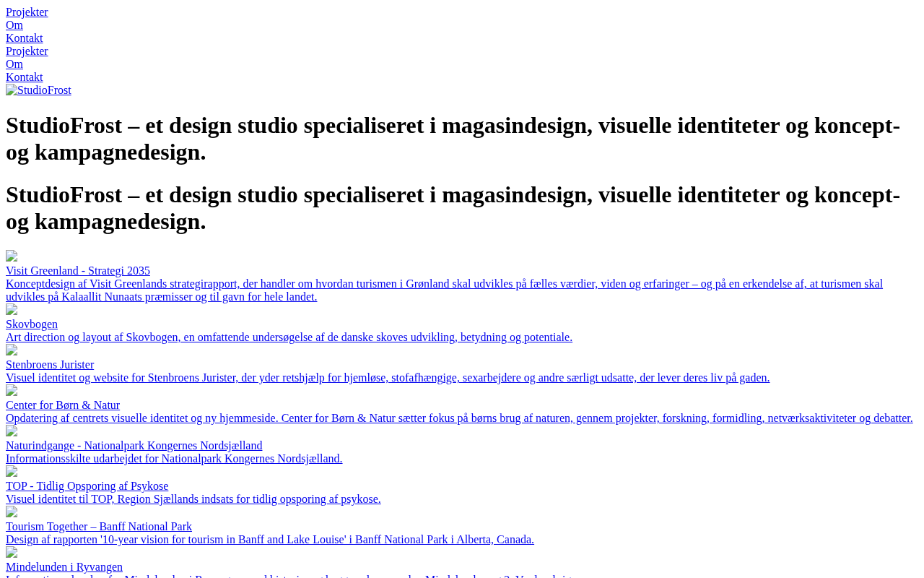Go to the second Om menu link
The image size is (924, 578).
coord(14,64)
